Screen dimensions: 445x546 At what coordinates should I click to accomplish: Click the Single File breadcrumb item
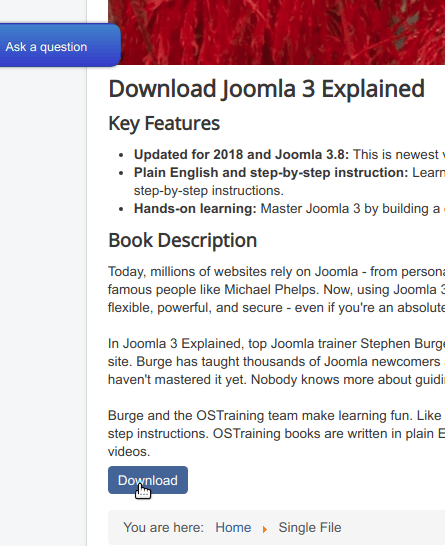310,528
